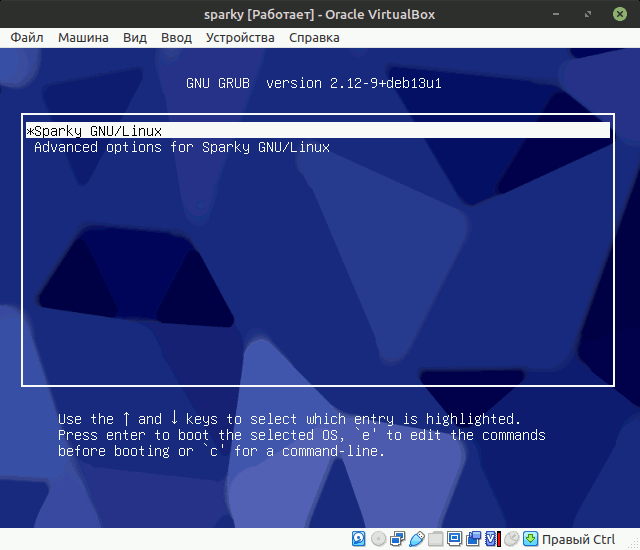
Task: Open the Файл menu
Action: [x=27, y=38]
